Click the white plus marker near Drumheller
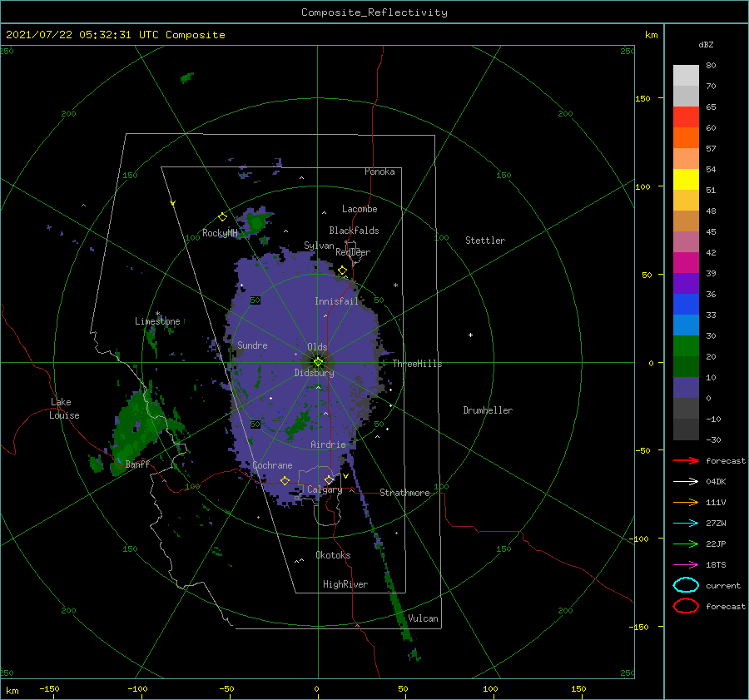The width and height of the screenshot is (749, 700). click(470, 335)
